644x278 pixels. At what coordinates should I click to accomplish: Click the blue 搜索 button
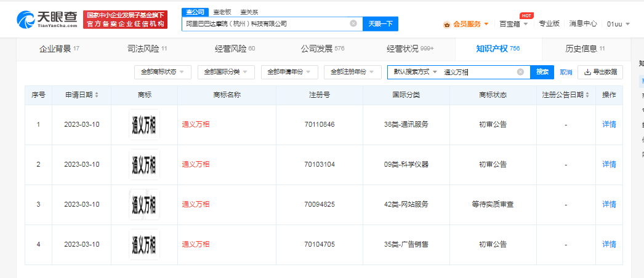[x=542, y=72]
